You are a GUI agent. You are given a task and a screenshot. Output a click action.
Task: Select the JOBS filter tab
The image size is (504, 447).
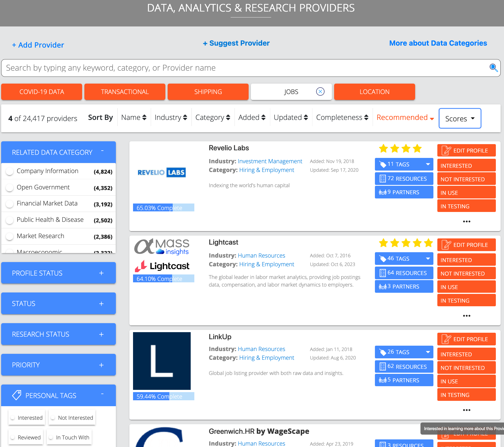click(x=291, y=92)
